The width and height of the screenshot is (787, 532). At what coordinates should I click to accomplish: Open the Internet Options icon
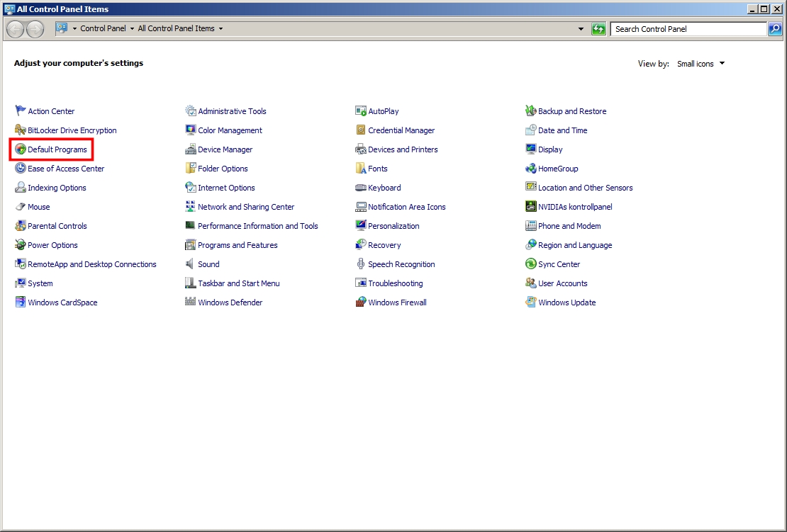point(190,187)
